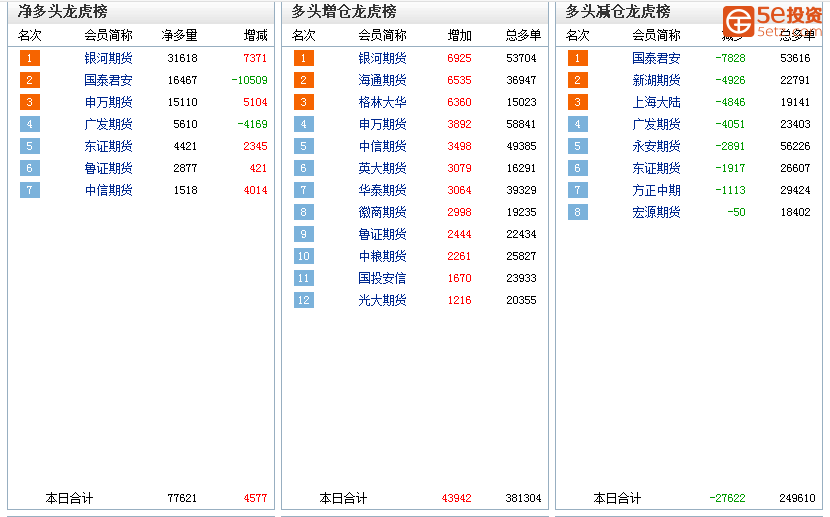Click the 华泰期货 member link
Image resolution: width=830 pixels, height=517 pixels.
[x=382, y=190]
